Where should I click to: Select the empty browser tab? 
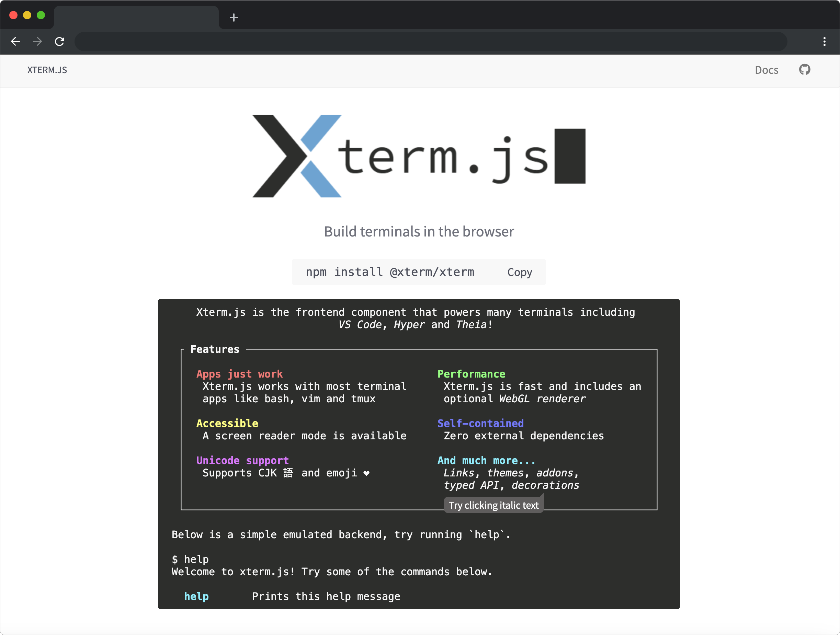point(136,18)
